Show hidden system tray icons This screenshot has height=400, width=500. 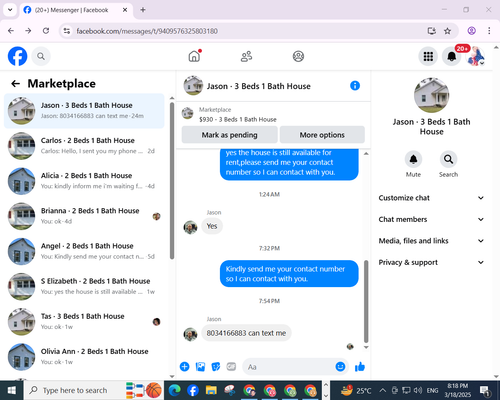(383, 390)
